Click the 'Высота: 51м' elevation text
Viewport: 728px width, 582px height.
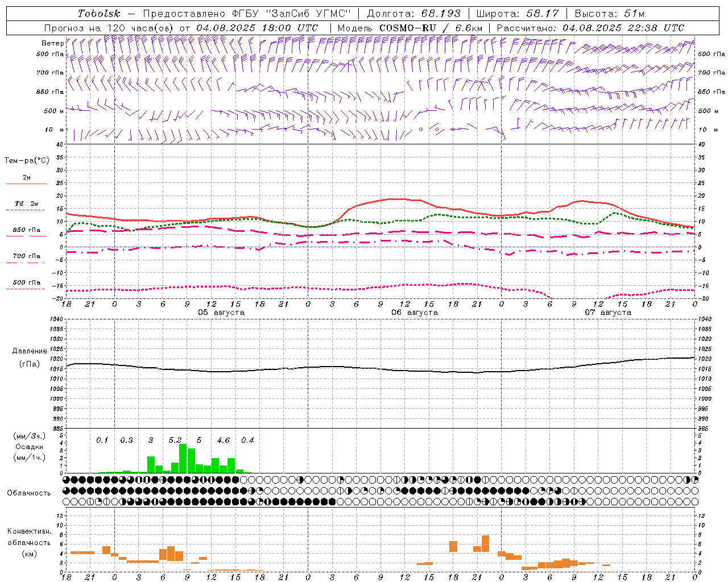click(610, 14)
